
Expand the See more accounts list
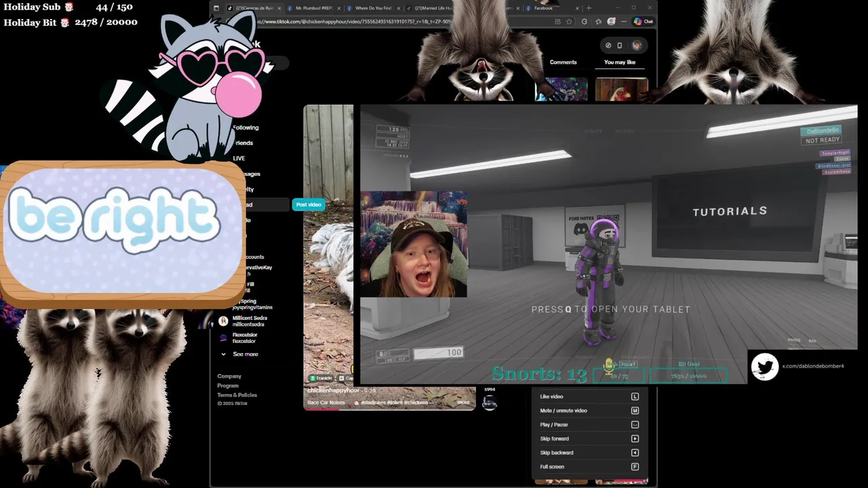(239, 354)
